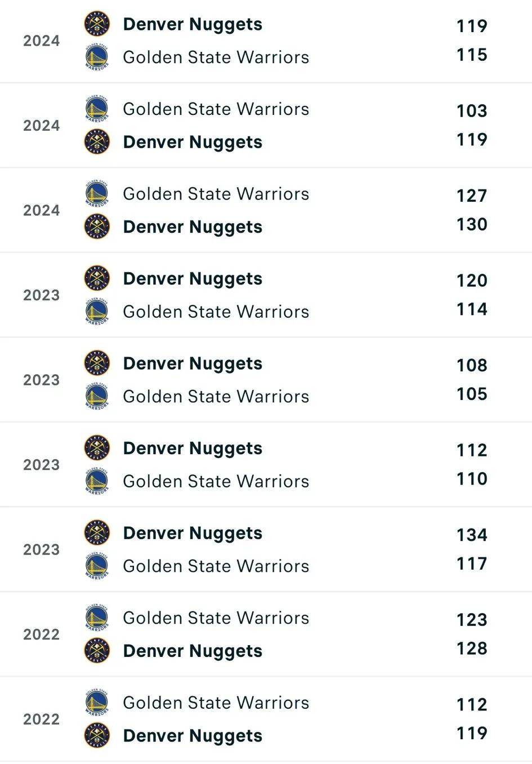The height and width of the screenshot is (764, 532).
Task: Click the 134 final score
Action: click(472, 535)
